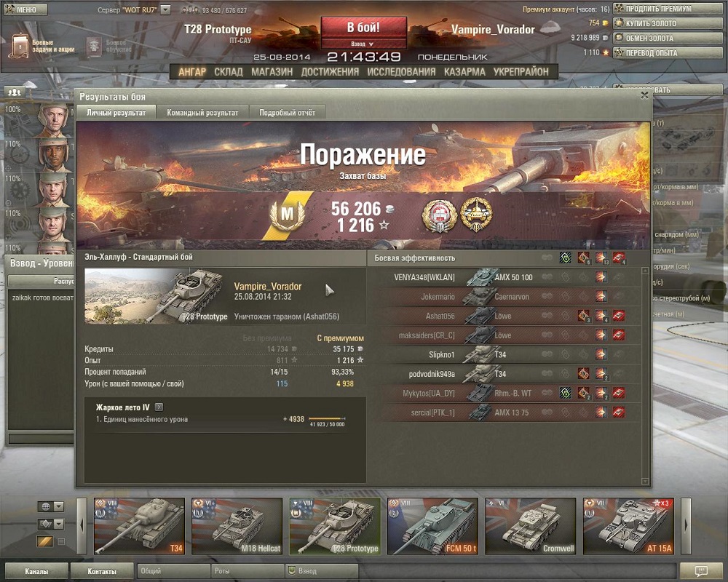Open the chat messages icon bottom right
This screenshot has height=582, width=728.
(701, 571)
